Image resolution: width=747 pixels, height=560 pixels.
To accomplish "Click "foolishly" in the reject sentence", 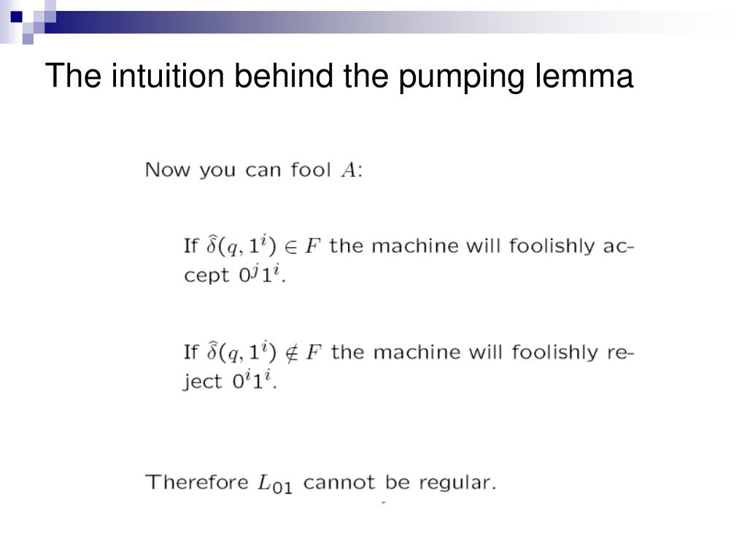I will pyautogui.click(x=555, y=353).
